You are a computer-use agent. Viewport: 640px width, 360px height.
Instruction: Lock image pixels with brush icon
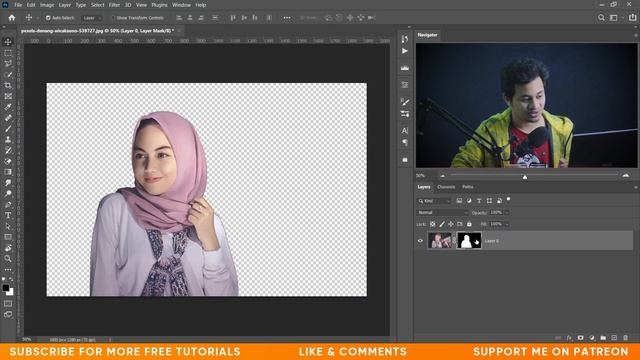tap(442, 224)
